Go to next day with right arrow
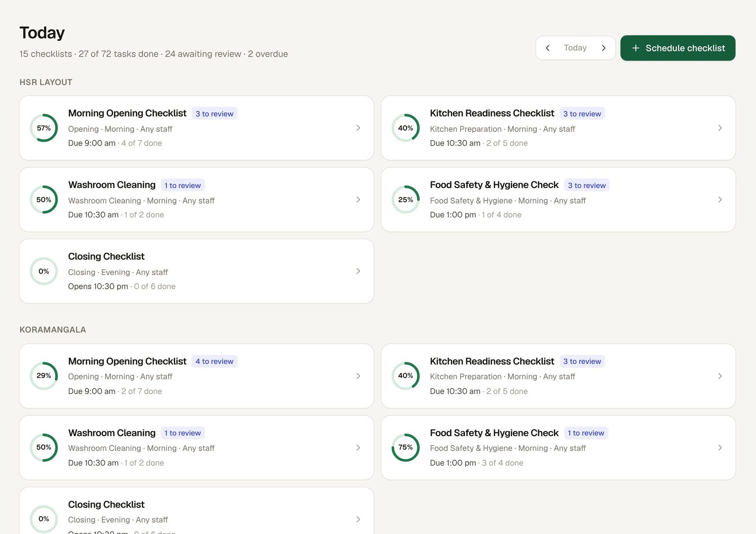Image resolution: width=756 pixels, height=534 pixels. pos(603,48)
